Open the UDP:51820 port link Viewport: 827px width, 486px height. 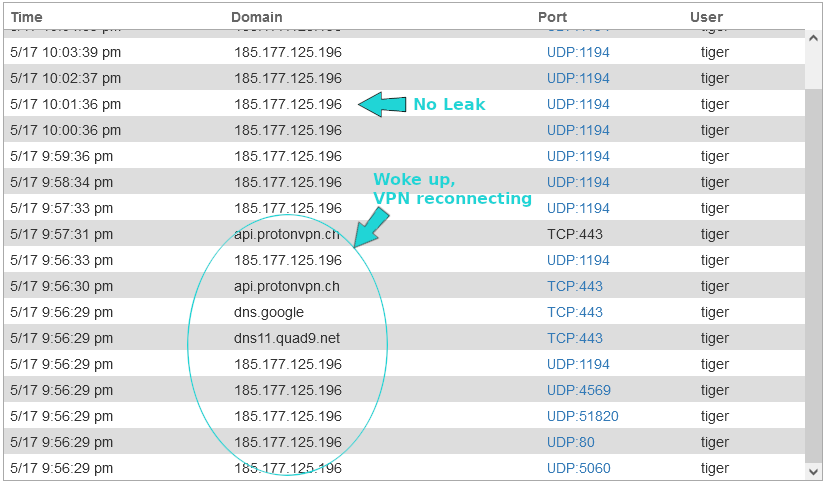pos(582,416)
